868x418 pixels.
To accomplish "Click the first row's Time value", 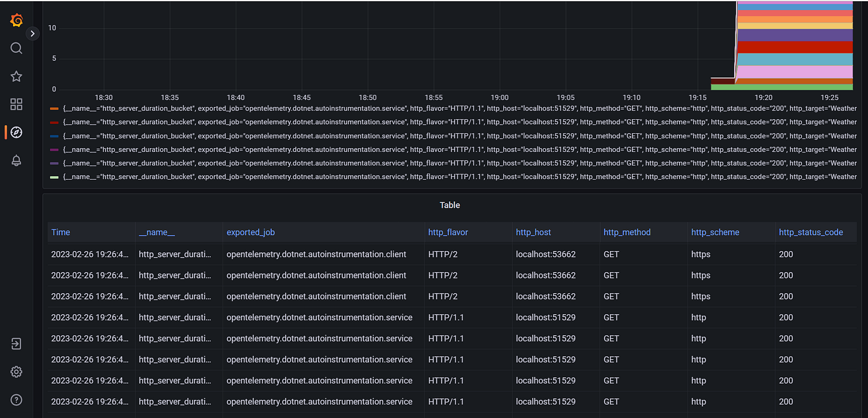I will tap(91, 254).
